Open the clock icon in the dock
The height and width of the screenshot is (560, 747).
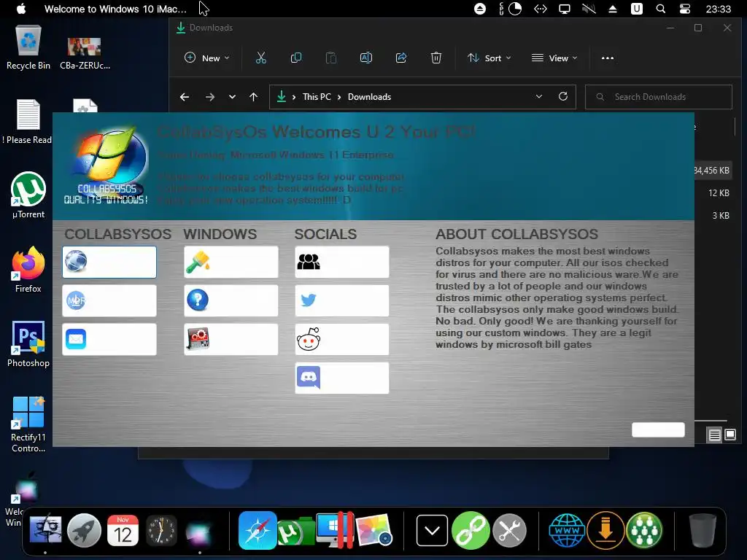161,531
